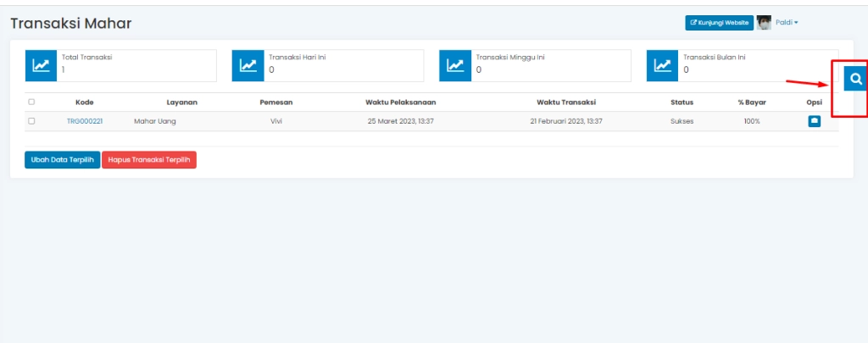Click the Transaksi Hari Ini chart icon

point(248,65)
